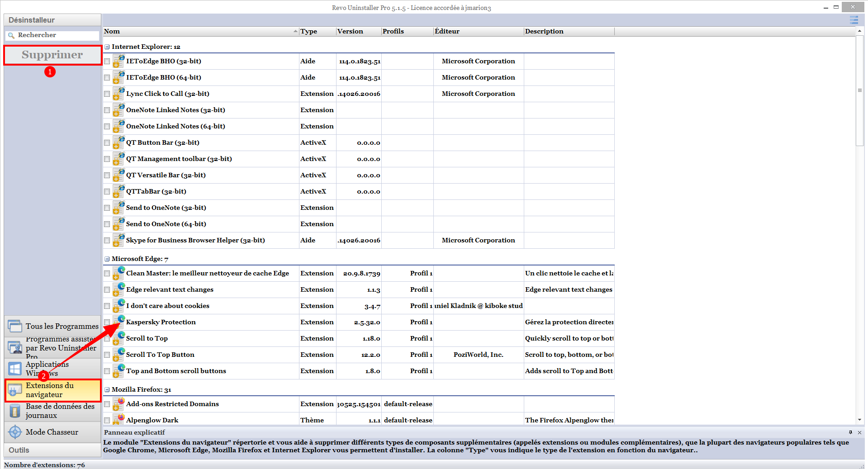Click the Alpenglow Dark Firefox theme icon
868x469 pixels.
[119, 420]
